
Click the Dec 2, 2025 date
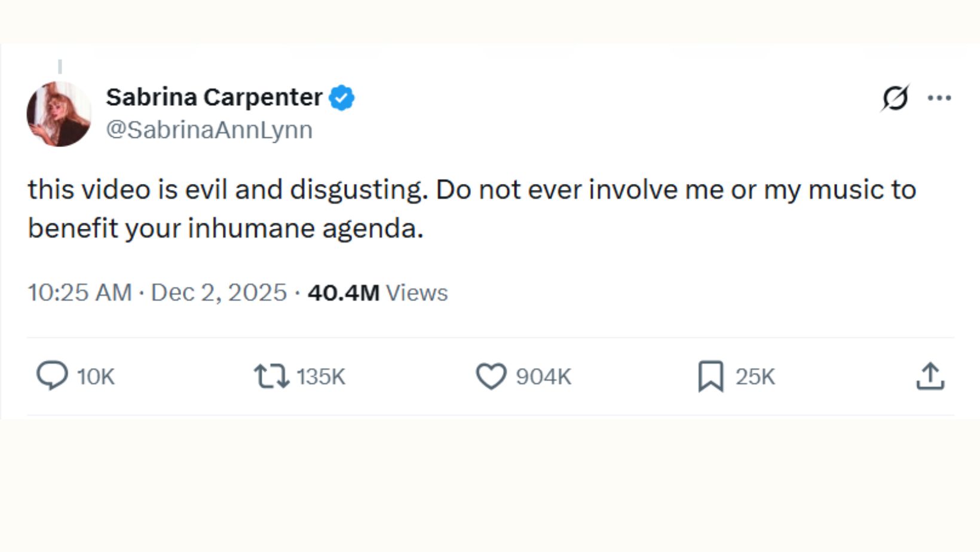click(219, 293)
